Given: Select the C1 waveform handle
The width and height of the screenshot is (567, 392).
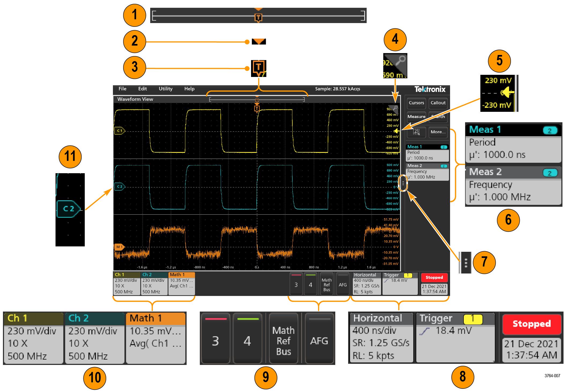Looking at the screenshot, I should (x=119, y=131).
